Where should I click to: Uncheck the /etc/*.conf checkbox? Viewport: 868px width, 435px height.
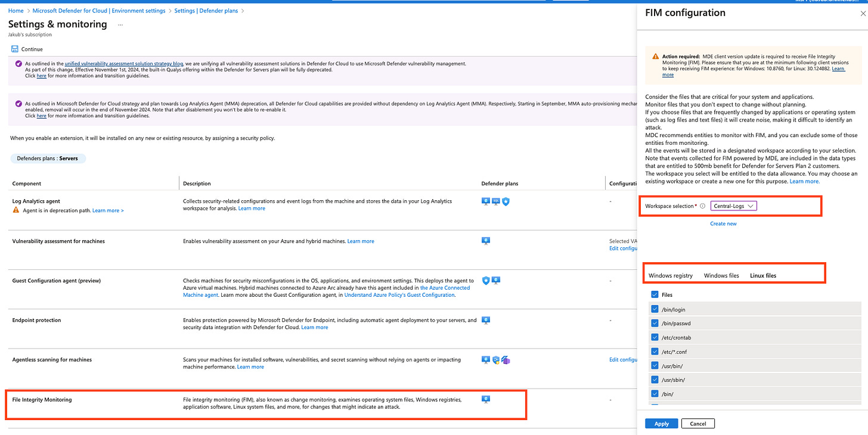point(655,352)
